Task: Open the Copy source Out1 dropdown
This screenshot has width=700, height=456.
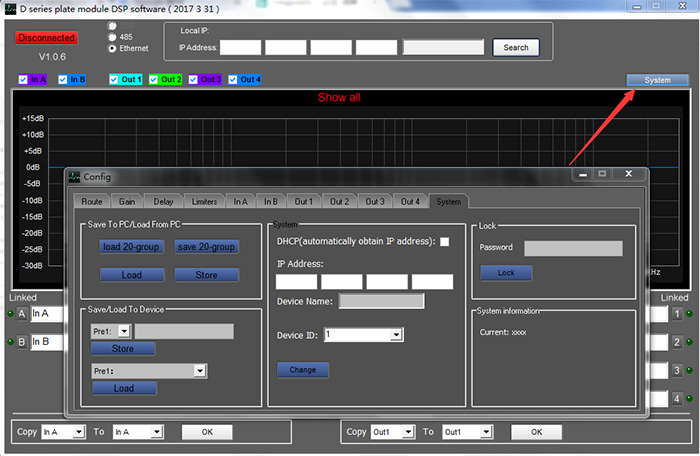Action: pyautogui.click(x=408, y=432)
